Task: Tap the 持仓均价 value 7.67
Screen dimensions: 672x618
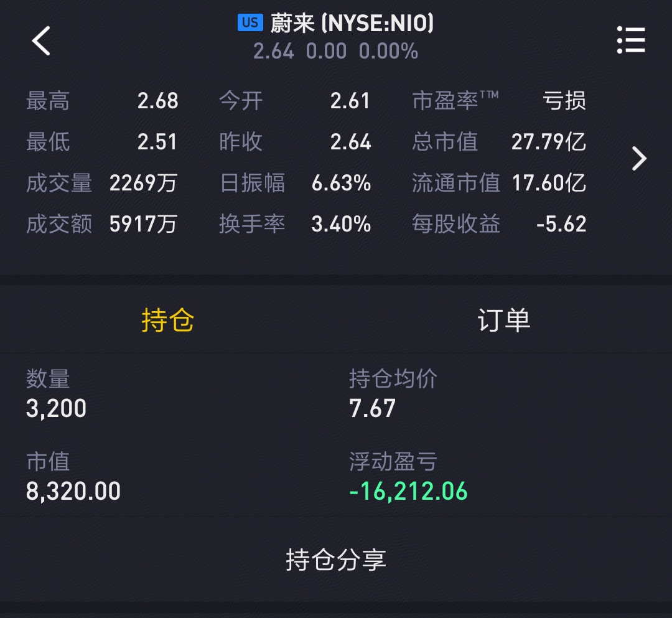Action: (372, 408)
